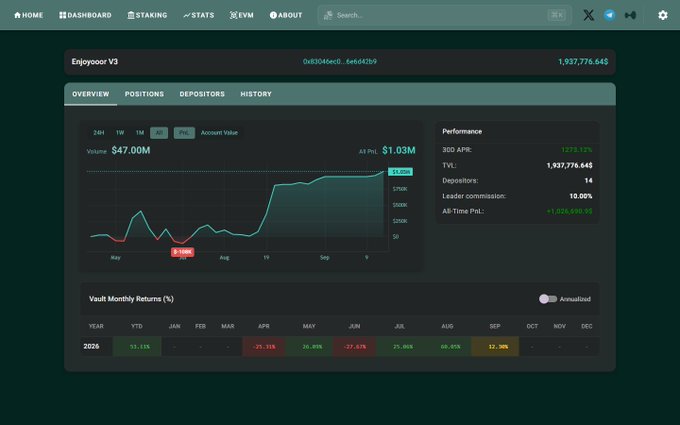This screenshot has width=680, height=425.
Task: Click the 30D APR value
Action: click(x=577, y=150)
